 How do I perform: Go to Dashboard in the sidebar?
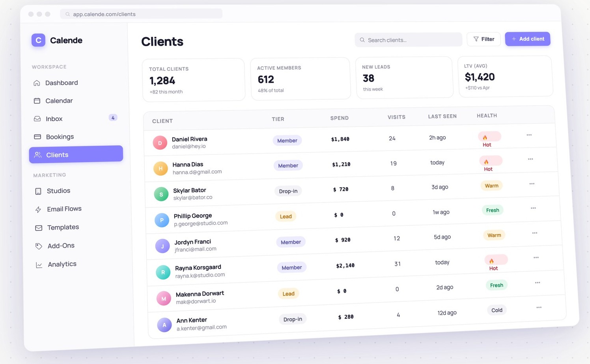click(x=75, y=83)
